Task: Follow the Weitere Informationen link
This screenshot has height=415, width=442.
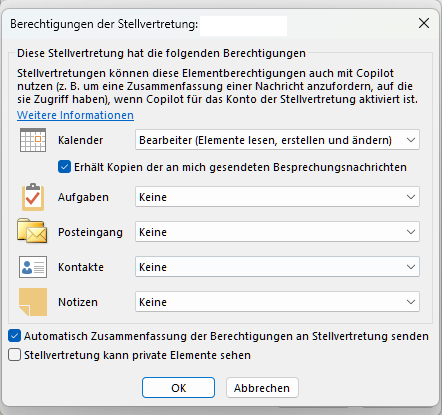Action: [x=75, y=115]
